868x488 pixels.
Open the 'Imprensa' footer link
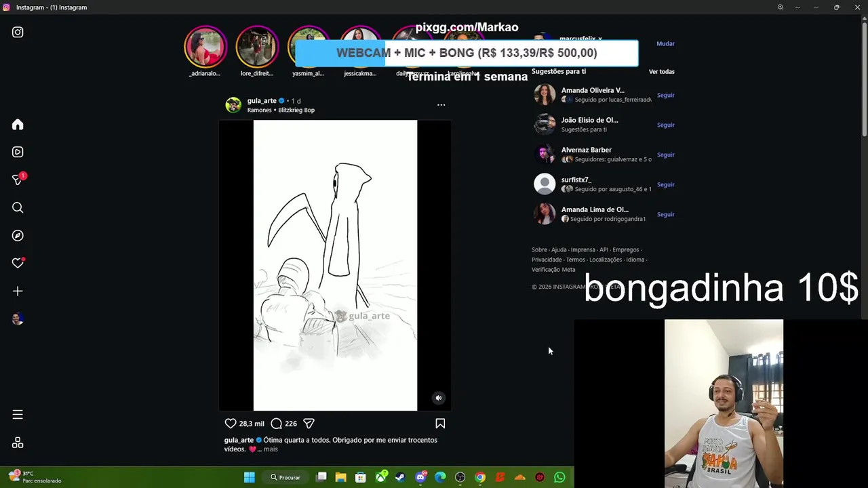pyautogui.click(x=583, y=250)
